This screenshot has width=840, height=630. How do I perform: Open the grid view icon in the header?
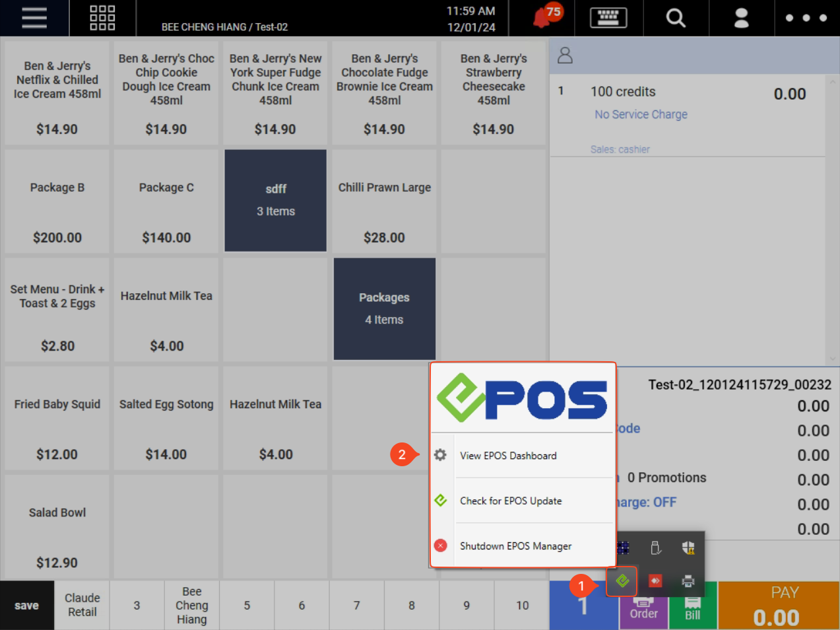pyautogui.click(x=102, y=18)
